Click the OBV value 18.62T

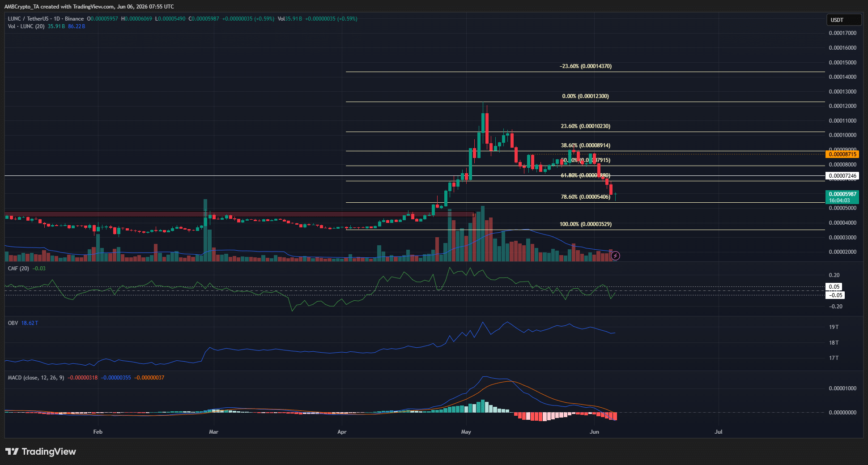click(x=30, y=323)
